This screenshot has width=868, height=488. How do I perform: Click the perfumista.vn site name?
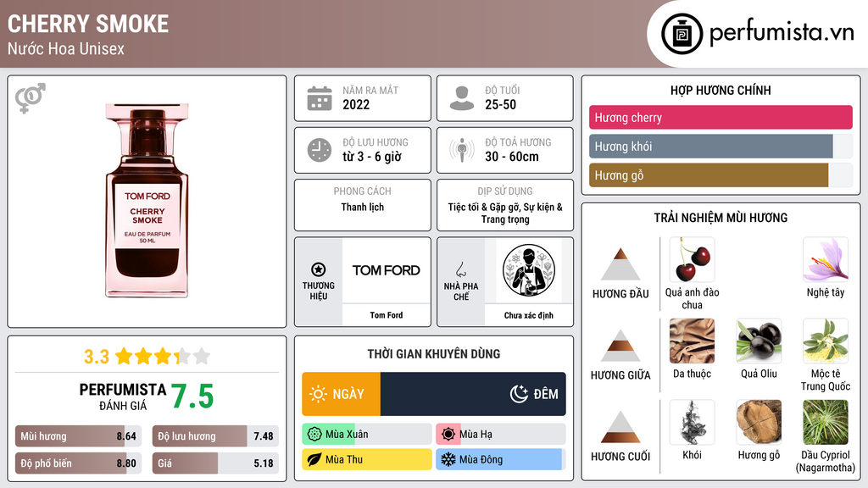(782, 33)
